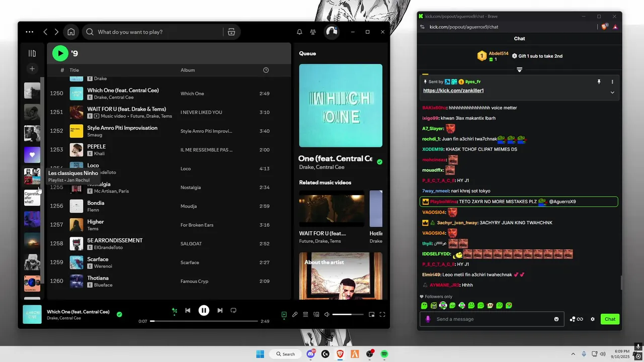Expand gift leaderboard arrow in Kick chat

[x=519, y=69]
